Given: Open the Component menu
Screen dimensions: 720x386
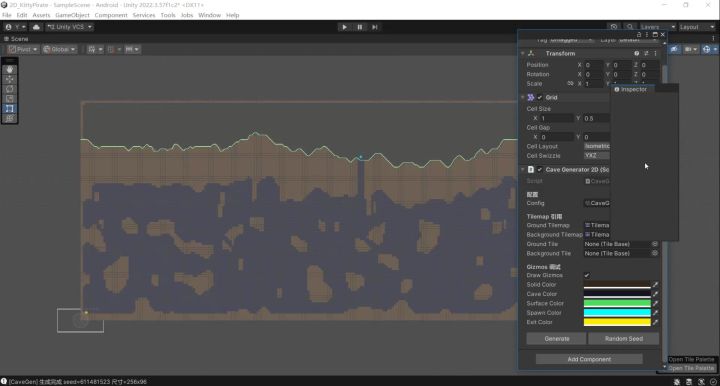Looking at the screenshot, I should [x=111, y=15].
